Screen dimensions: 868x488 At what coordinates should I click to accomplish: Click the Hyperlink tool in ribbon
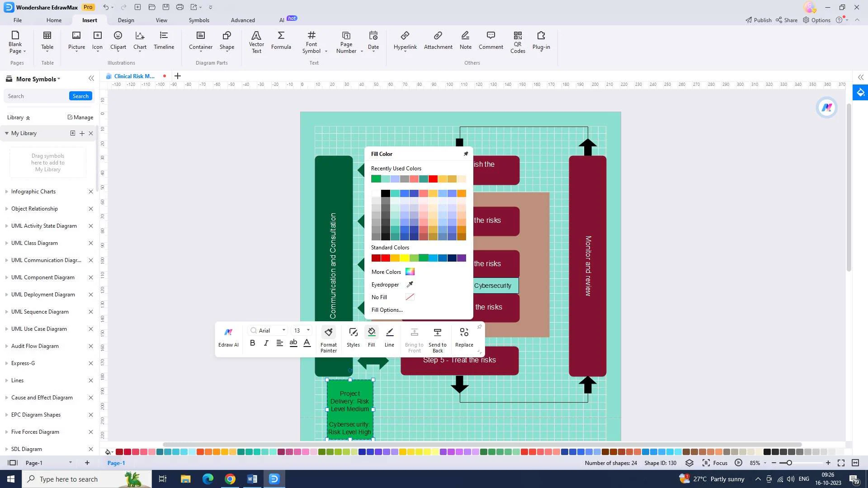click(x=406, y=40)
